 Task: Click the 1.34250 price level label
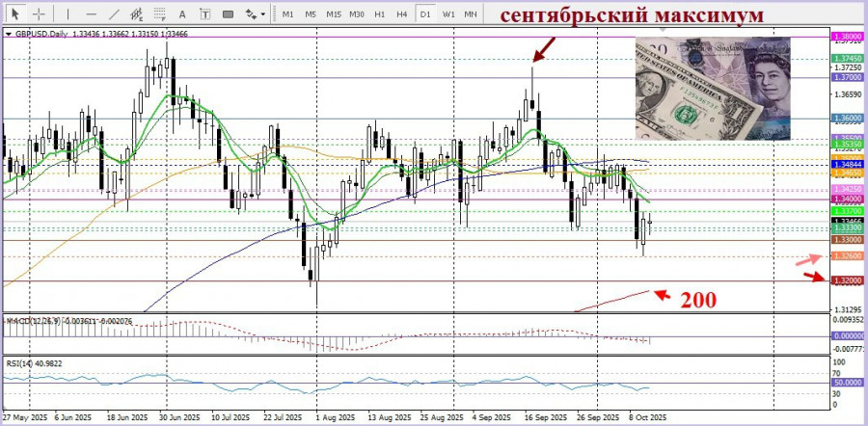(x=847, y=189)
